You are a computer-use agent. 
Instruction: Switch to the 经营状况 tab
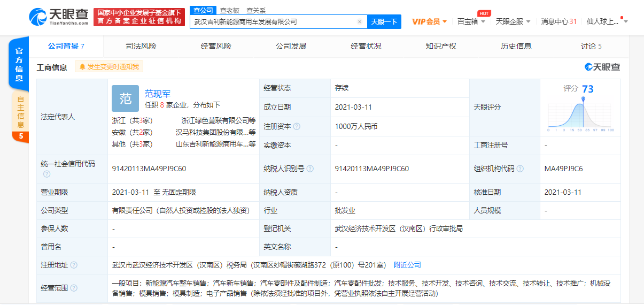[366, 46]
